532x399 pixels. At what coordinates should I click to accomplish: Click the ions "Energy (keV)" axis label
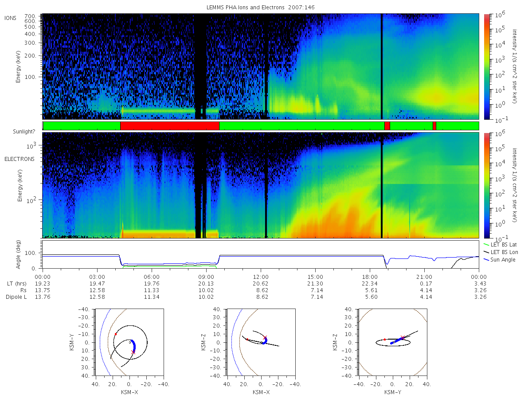point(19,66)
